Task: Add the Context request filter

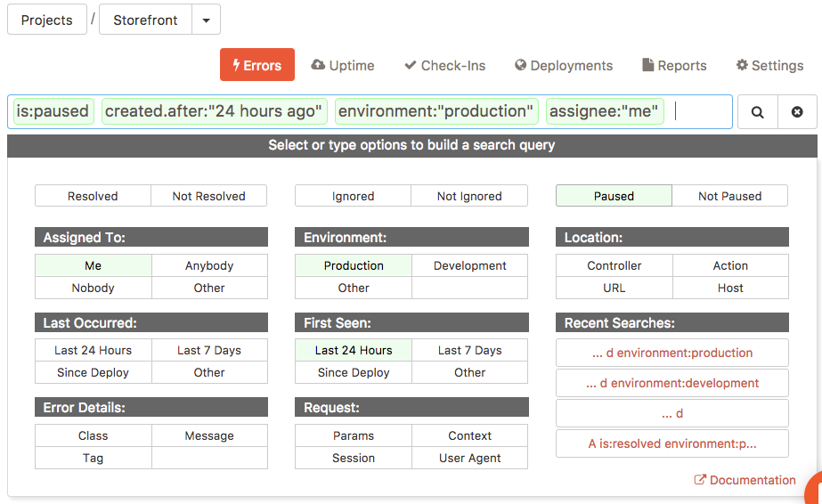Action: point(469,435)
